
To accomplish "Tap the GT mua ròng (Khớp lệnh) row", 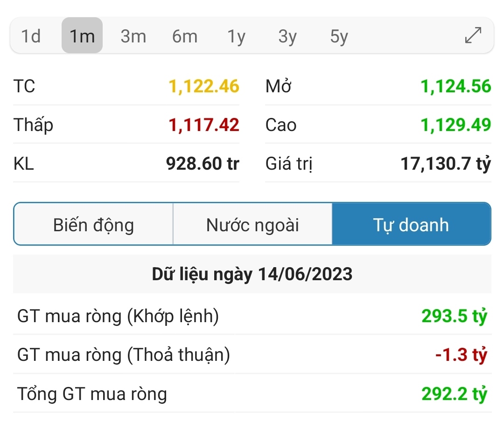I will click(252, 316).
